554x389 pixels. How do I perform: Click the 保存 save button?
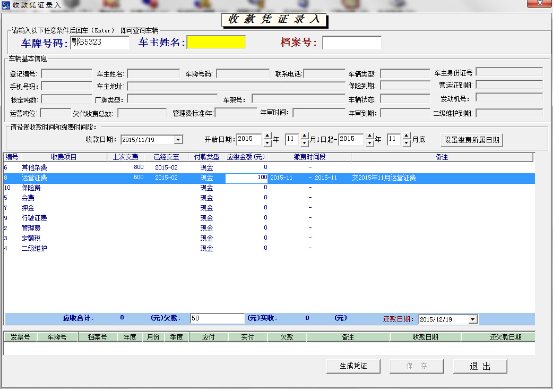417,366
